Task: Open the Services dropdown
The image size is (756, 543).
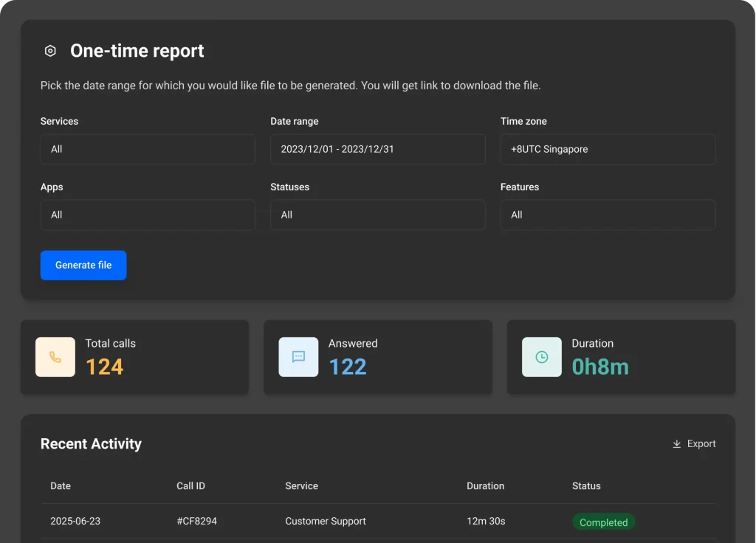Action: [x=148, y=149]
